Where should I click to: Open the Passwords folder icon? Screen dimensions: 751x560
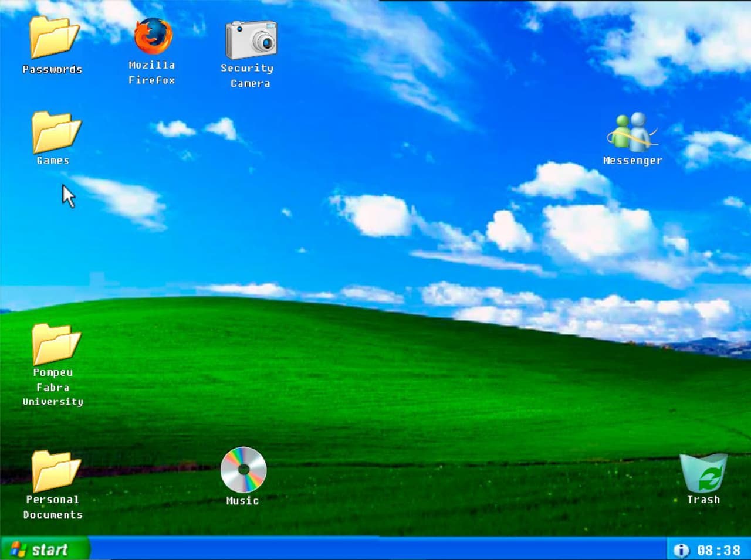55,37
